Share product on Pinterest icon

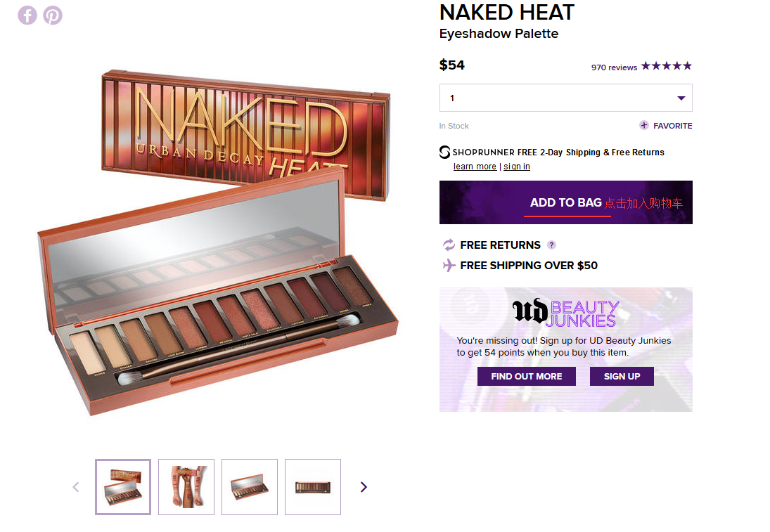pyautogui.click(x=53, y=15)
